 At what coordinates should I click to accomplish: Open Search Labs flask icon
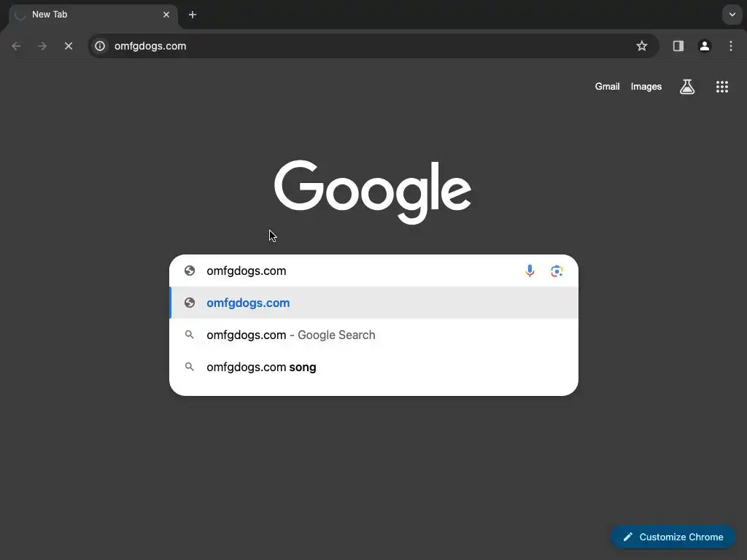tap(687, 87)
